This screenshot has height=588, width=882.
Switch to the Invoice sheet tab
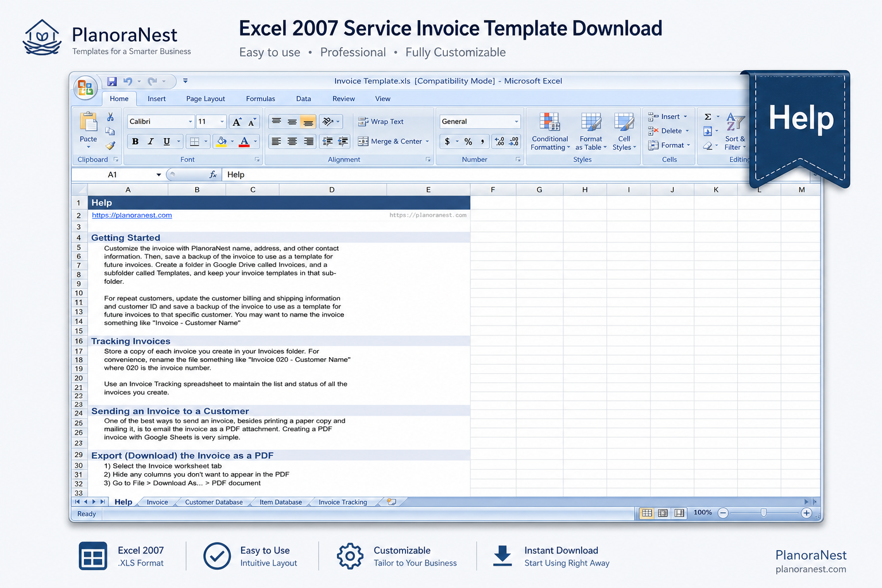157,502
